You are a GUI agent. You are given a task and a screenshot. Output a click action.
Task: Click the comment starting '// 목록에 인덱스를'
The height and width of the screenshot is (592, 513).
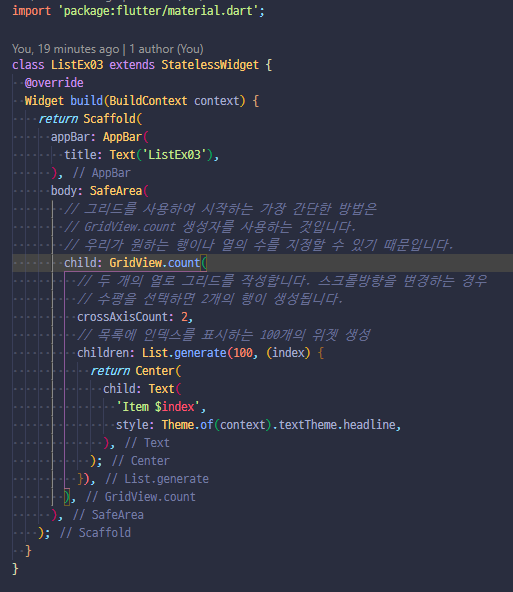[x=223, y=335]
